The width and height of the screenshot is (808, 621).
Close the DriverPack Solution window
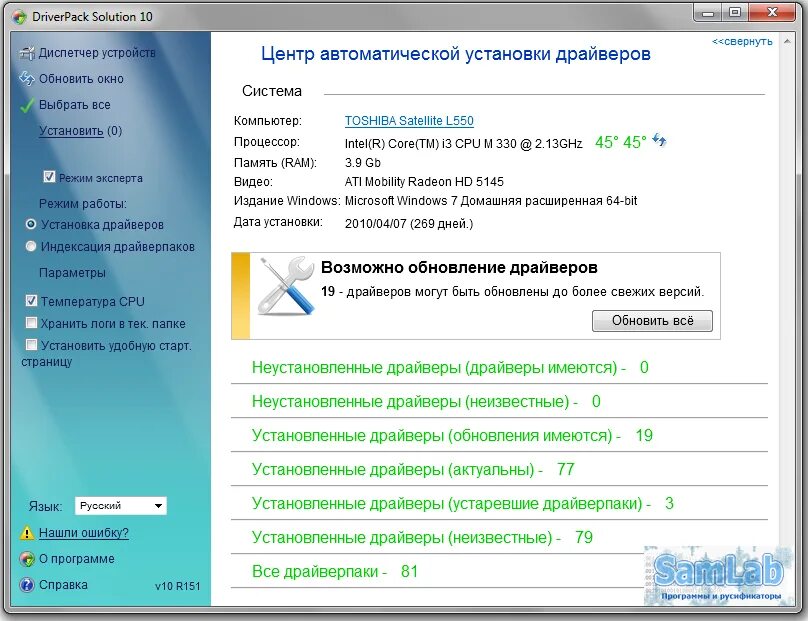(771, 13)
